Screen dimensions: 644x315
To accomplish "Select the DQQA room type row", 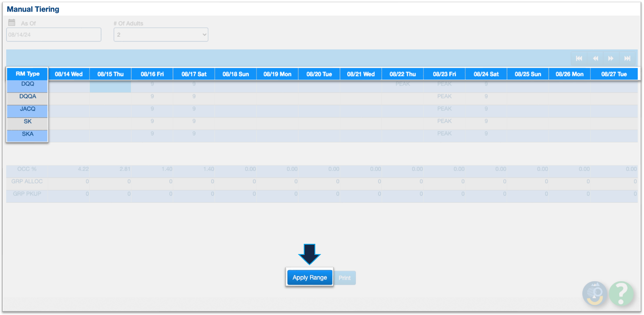I will click(27, 97).
